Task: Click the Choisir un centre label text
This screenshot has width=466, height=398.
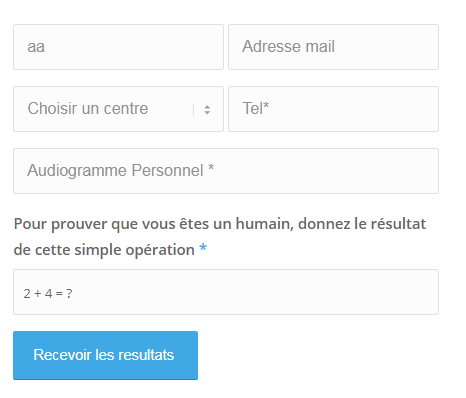Action: (x=88, y=109)
